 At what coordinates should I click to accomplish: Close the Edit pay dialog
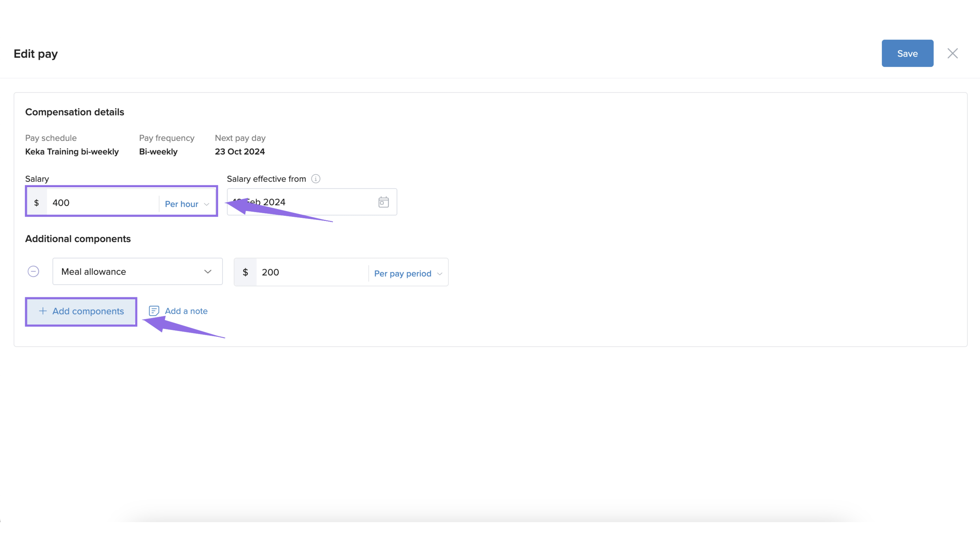952,54
